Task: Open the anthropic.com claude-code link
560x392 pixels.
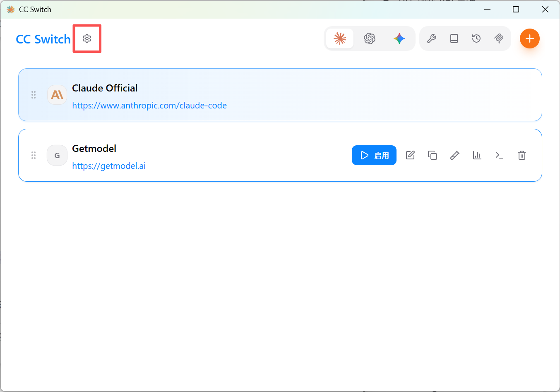Action: (149, 106)
